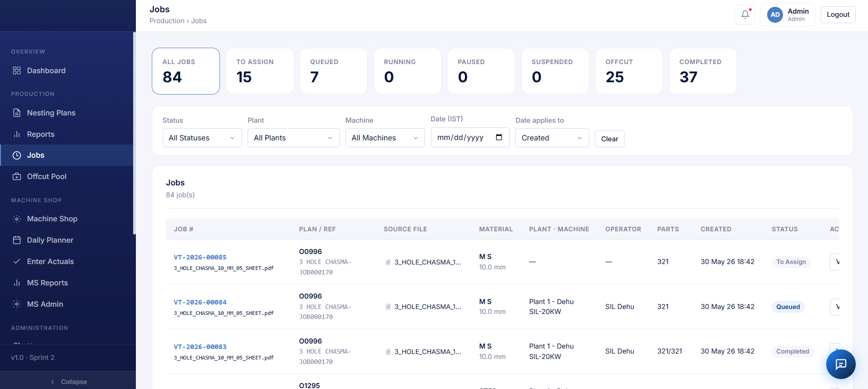This screenshot has width=868, height=389.
Task: Click the To Assign status badge
Action: [x=791, y=262]
